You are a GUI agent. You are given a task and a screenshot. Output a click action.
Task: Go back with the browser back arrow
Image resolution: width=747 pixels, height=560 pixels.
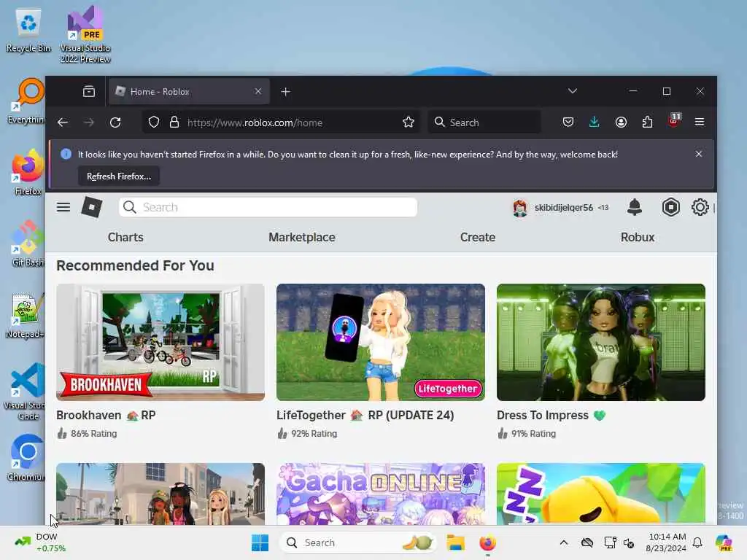click(x=63, y=122)
